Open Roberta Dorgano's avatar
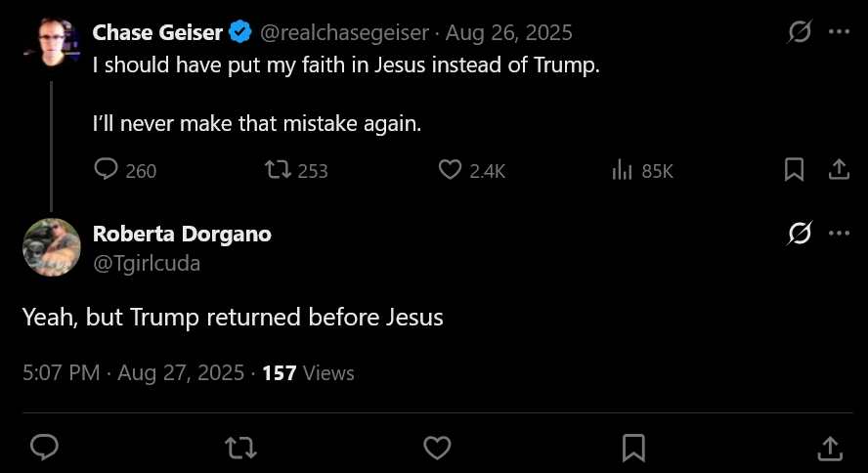 pos(52,246)
